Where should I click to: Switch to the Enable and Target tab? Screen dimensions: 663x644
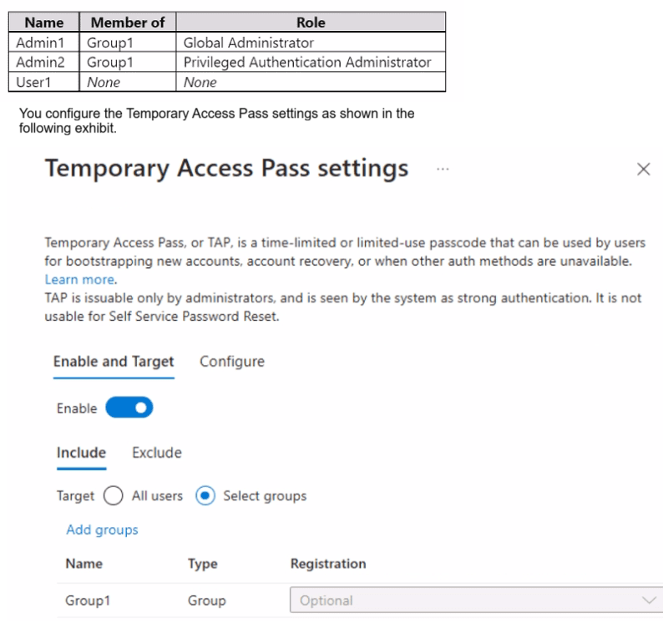114,362
